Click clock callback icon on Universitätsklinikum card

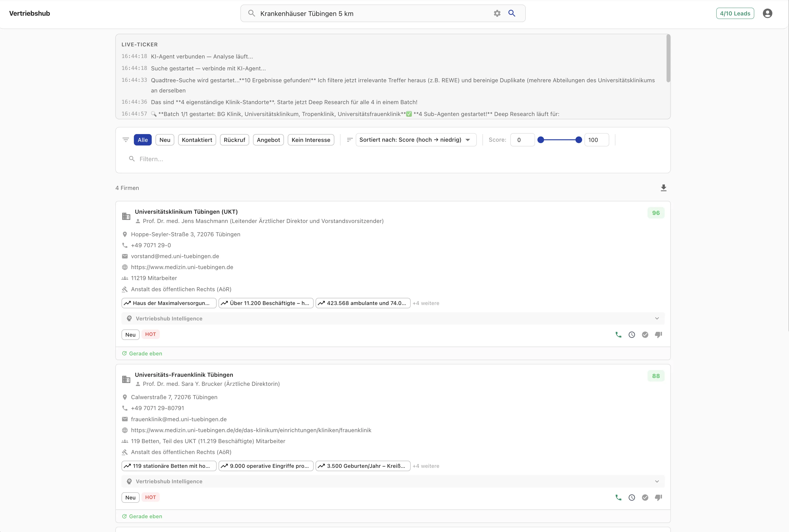tap(632, 335)
